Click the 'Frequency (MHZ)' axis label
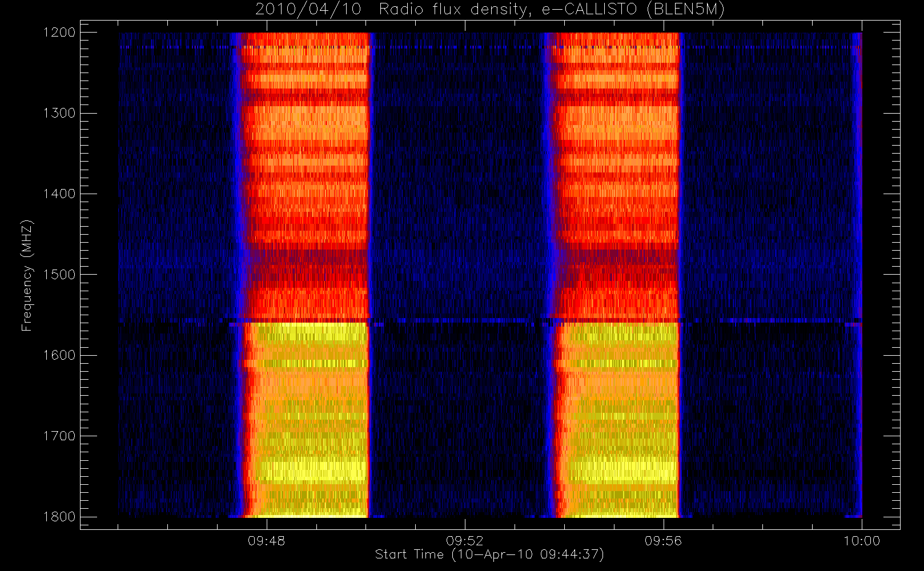The height and width of the screenshot is (571, 924). pyautogui.click(x=26, y=275)
